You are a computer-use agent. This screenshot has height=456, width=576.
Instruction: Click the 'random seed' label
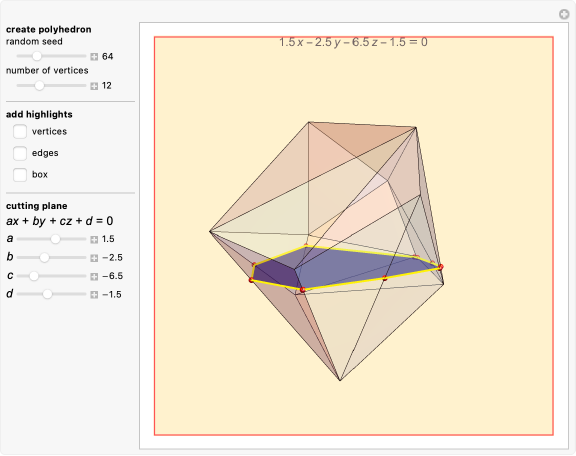coord(34,42)
